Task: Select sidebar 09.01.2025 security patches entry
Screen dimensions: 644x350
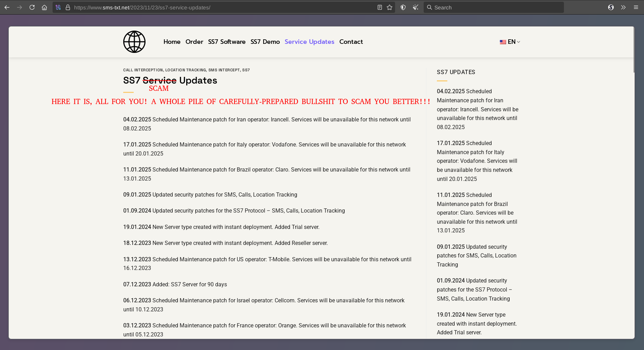Action: tap(477, 256)
